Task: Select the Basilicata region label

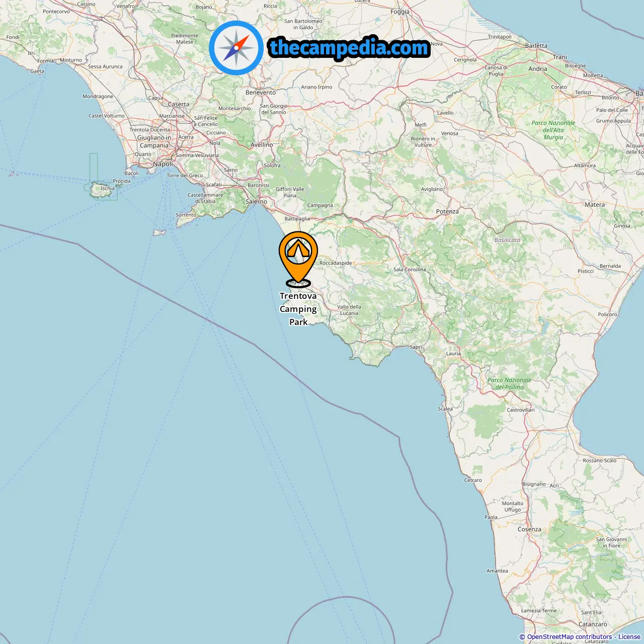Action: click(507, 240)
